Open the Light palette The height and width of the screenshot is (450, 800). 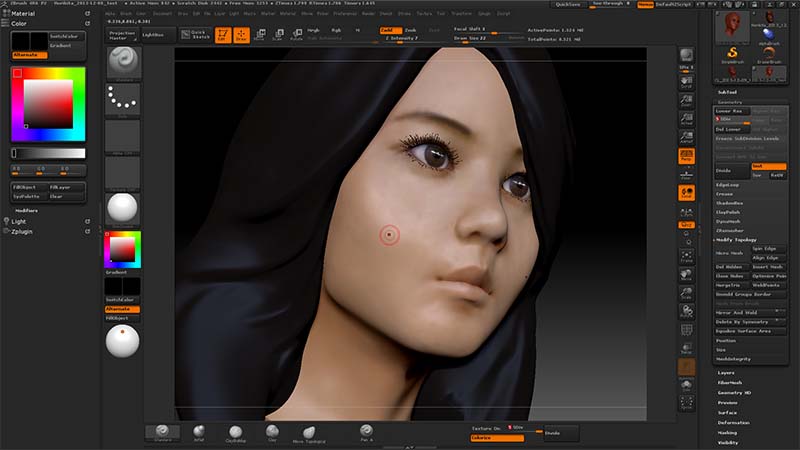point(19,220)
